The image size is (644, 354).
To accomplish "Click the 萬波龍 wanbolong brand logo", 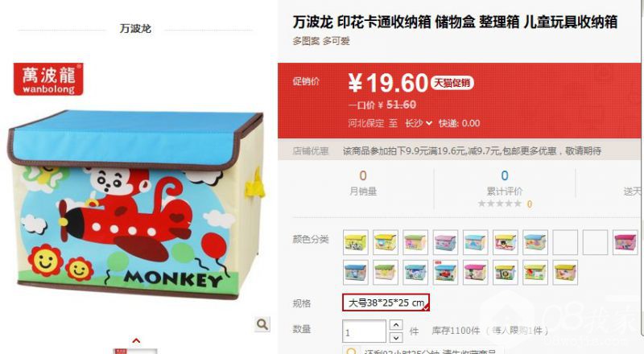I will click(x=48, y=80).
